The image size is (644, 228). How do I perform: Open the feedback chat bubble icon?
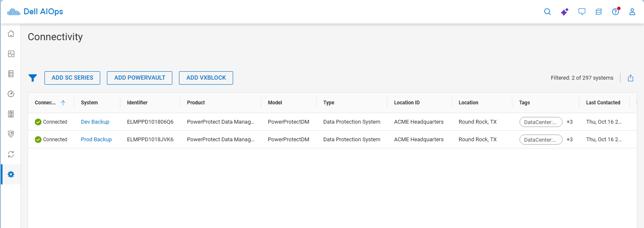coord(582,12)
